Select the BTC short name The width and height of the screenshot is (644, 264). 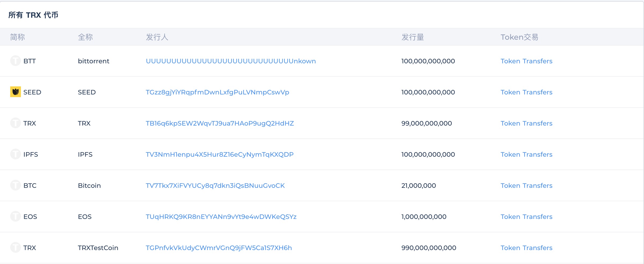pyautogui.click(x=30, y=186)
